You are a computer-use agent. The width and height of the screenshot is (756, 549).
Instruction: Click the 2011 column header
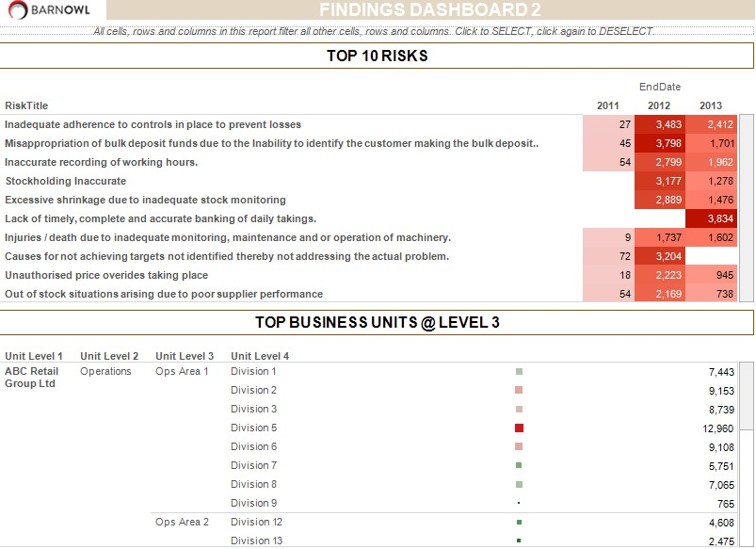coord(608,105)
